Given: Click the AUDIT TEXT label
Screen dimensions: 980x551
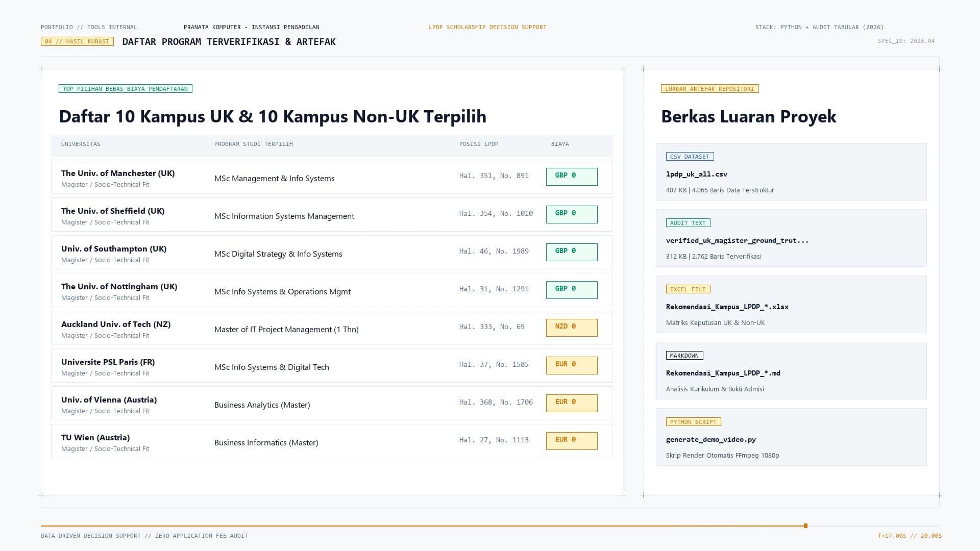Looking at the screenshot, I should pyautogui.click(x=688, y=223).
